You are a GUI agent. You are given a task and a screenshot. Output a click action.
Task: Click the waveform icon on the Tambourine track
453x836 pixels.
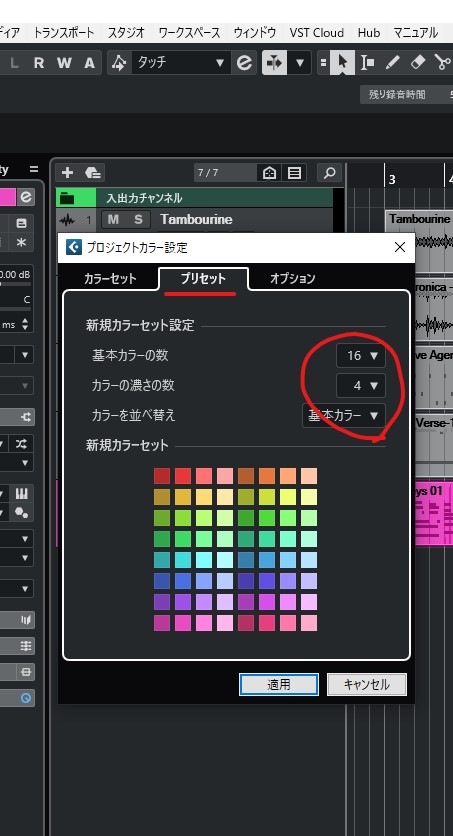67,220
